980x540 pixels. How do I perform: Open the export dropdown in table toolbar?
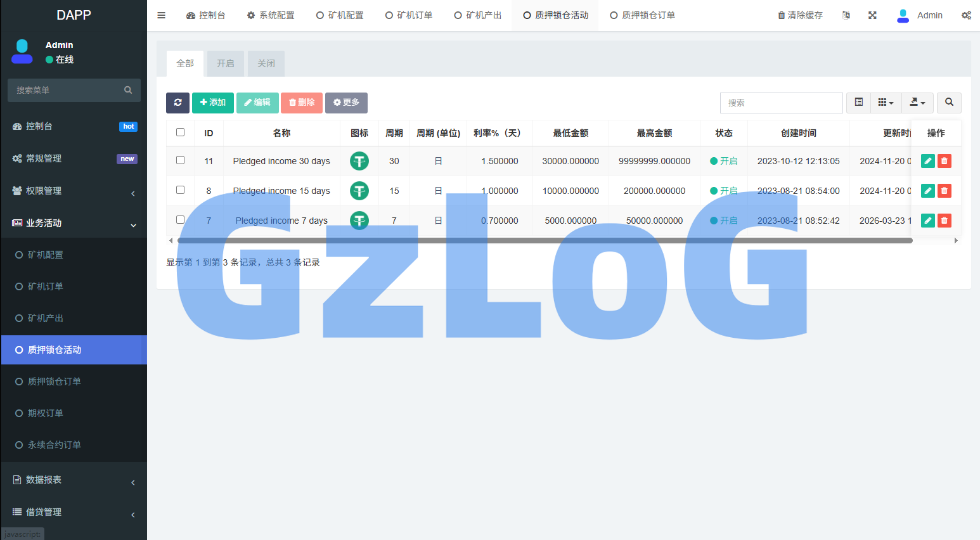point(917,102)
